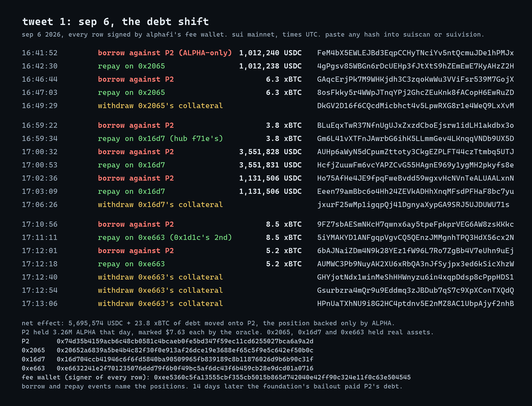The width and height of the screenshot is (532, 406).
Task: Select the P2 address 0x74d35b41...
Action: (185, 341)
